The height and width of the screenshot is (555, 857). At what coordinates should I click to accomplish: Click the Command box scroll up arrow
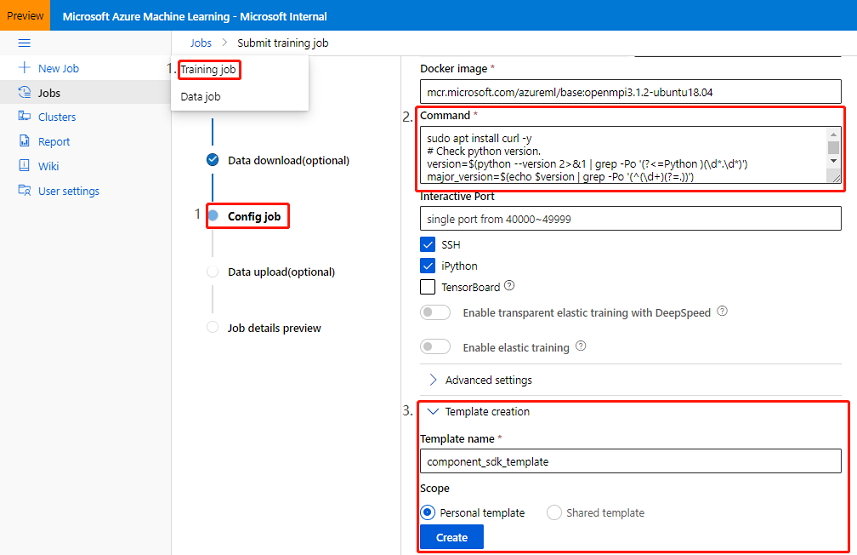click(x=833, y=134)
